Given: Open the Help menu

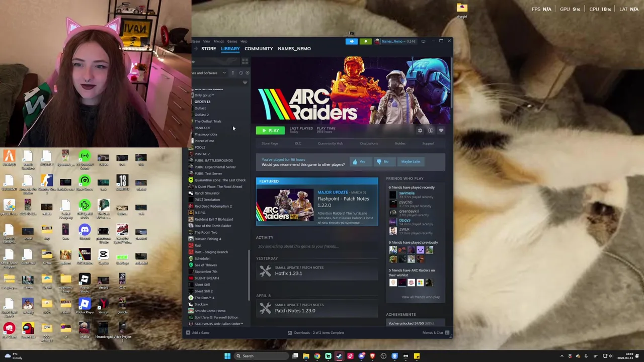Looking at the screenshot, I should [244, 41].
